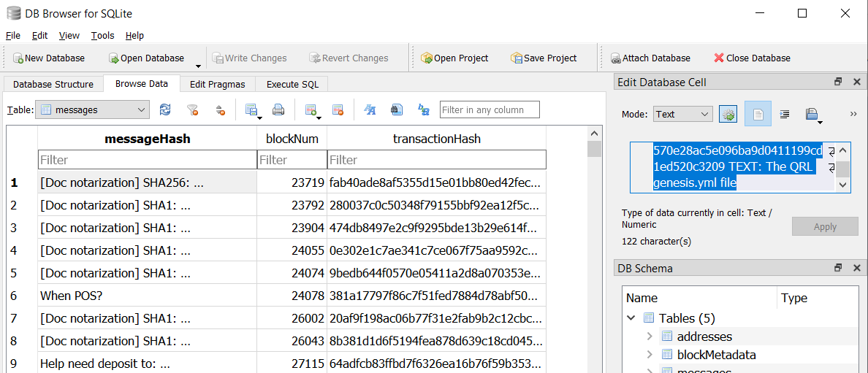Click the New Database toolbar button
Viewport: 868px width, 373px height.
49,58
